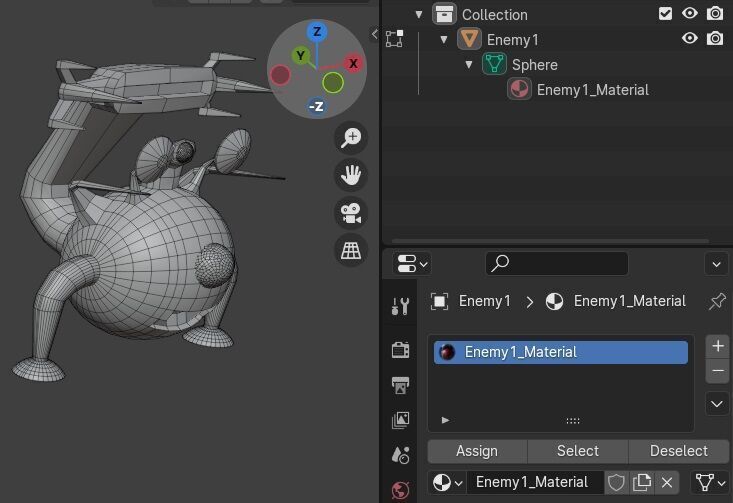Click the -Z axis on navigation gizmo
733x503 pixels.
(x=316, y=107)
